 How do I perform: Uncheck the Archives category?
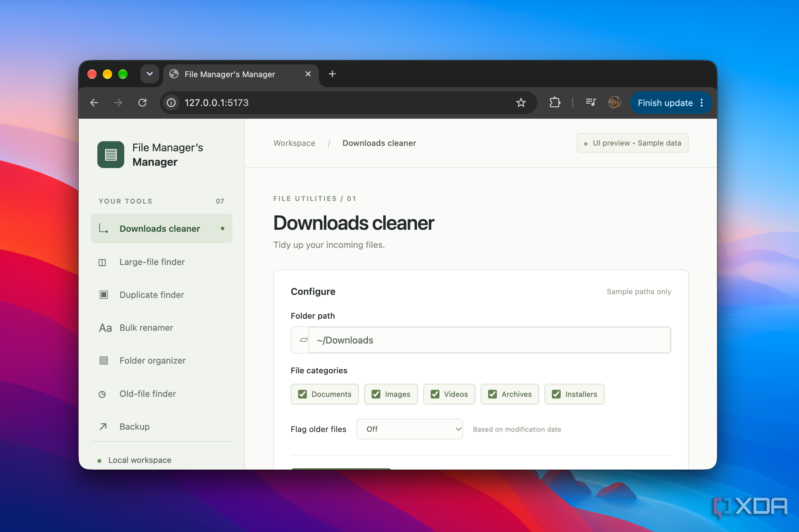point(492,394)
